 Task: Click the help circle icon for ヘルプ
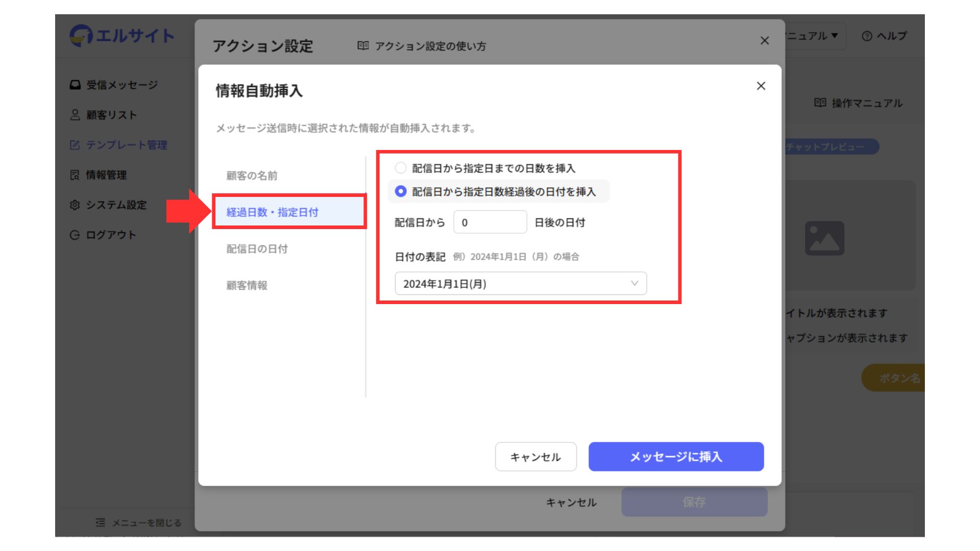coord(867,36)
